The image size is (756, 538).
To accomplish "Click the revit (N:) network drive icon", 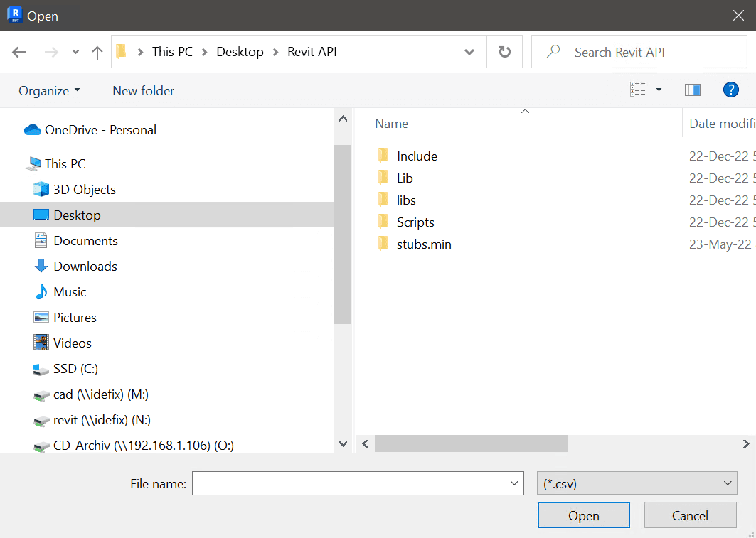I will point(41,421).
